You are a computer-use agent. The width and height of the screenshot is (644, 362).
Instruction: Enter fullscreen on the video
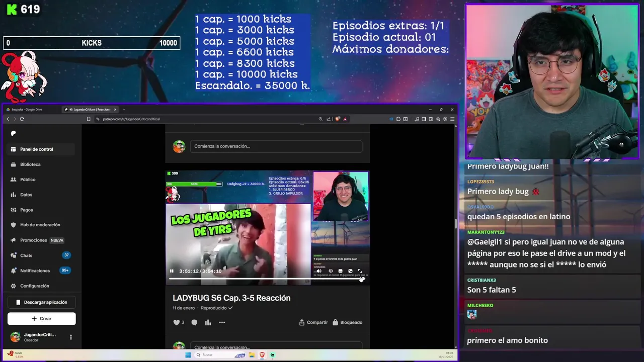point(360,271)
